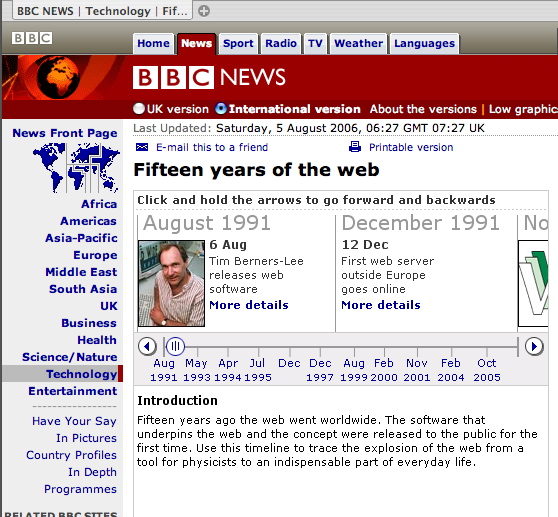Open Have Your Say link
This screenshot has height=517, width=558.
tap(74, 421)
